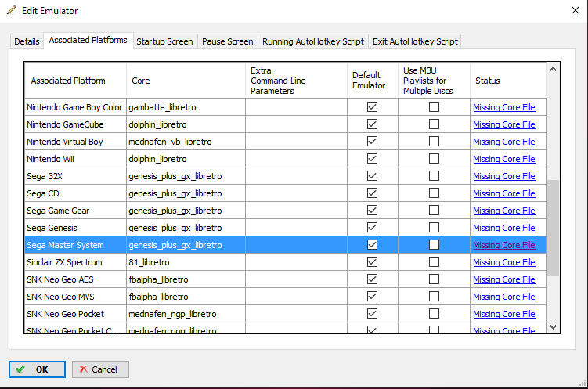The width and height of the screenshot is (588, 389).
Task: Click the 81_libretro core cell
Action: click(x=186, y=262)
